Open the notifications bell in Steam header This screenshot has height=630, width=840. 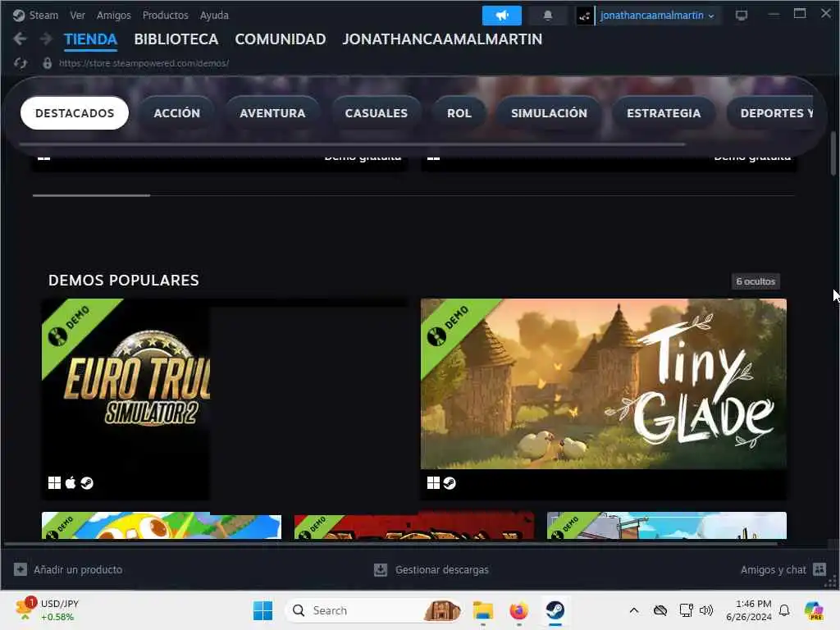coord(547,15)
